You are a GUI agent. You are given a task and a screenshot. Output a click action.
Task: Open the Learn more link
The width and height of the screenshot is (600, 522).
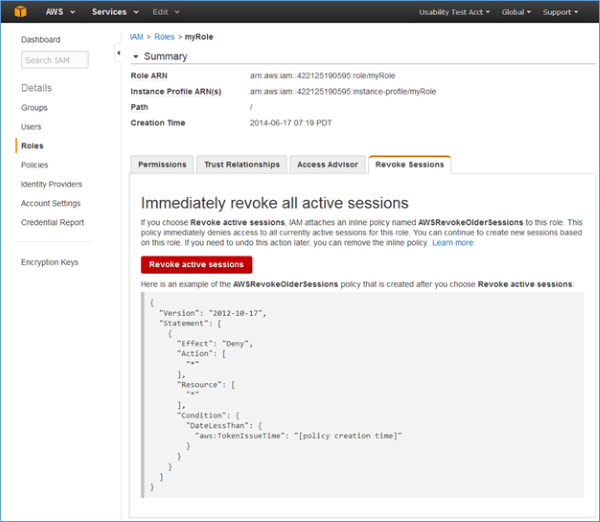click(453, 243)
